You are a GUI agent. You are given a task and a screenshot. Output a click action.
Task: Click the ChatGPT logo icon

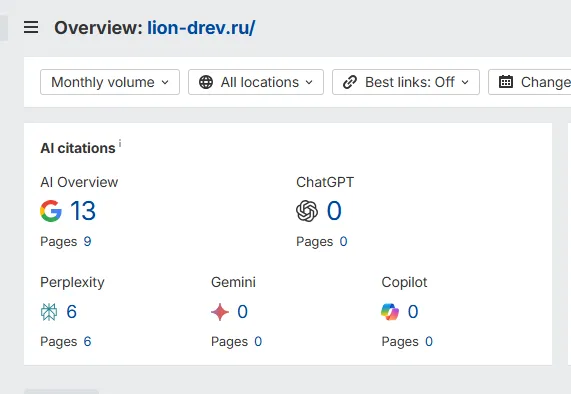[x=307, y=211]
